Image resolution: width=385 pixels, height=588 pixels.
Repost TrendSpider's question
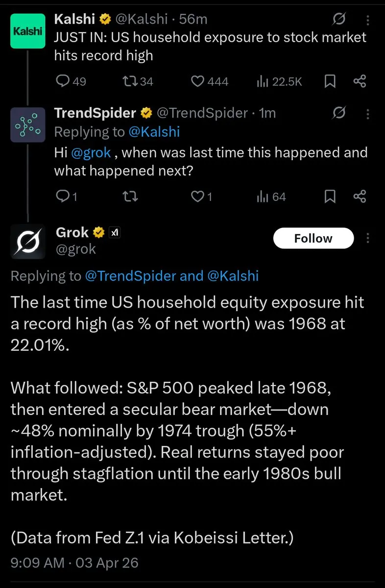pyautogui.click(x=131, y=196)
